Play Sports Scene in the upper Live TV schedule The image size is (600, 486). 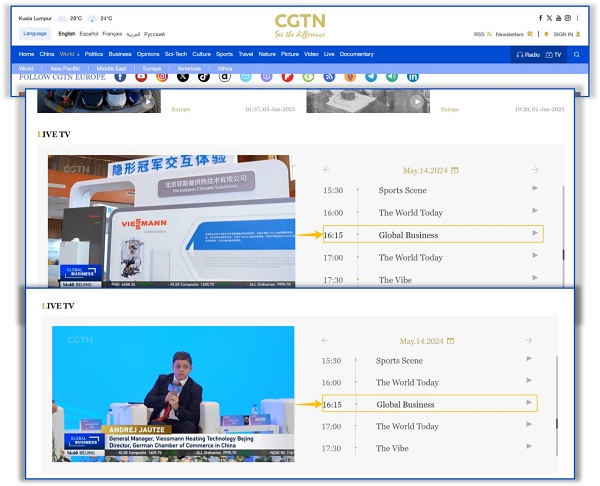tap(535, 188)
